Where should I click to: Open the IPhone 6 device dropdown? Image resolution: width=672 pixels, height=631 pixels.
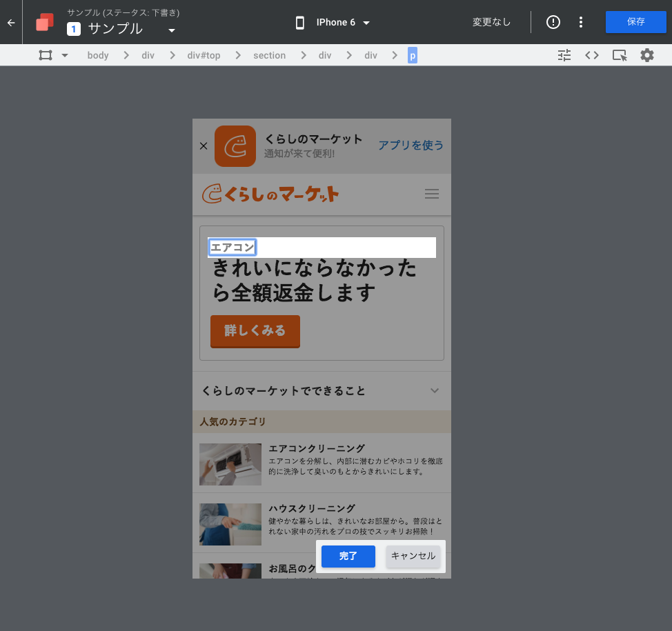365,22
